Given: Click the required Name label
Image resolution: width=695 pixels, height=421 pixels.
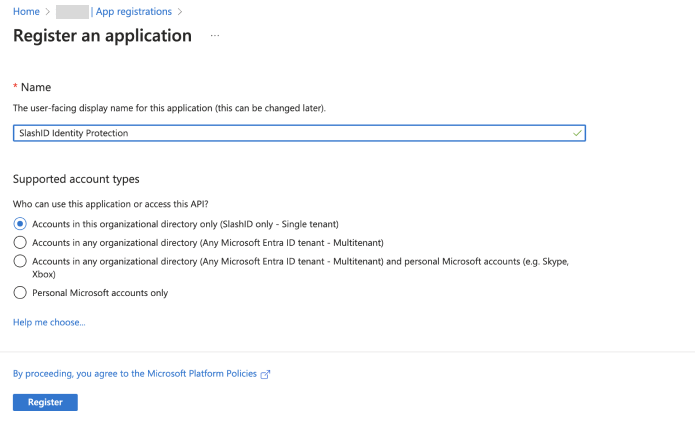Looking at the screenshot, I should pyautogui.click(x=32, y=87).
